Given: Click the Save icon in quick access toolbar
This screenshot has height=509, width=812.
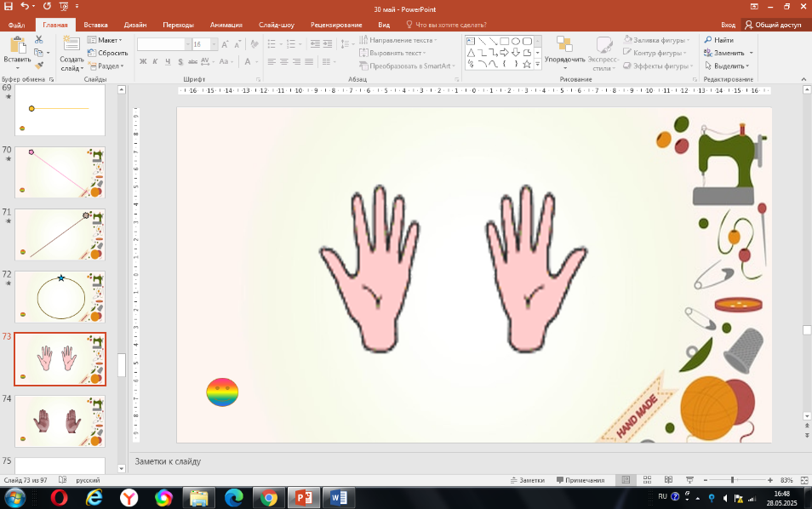Looking at the screenshot, I should pos(9,6).
